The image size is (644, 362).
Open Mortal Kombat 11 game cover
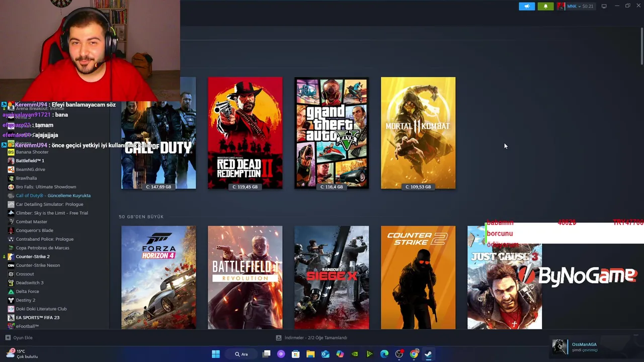click(418, 133)
